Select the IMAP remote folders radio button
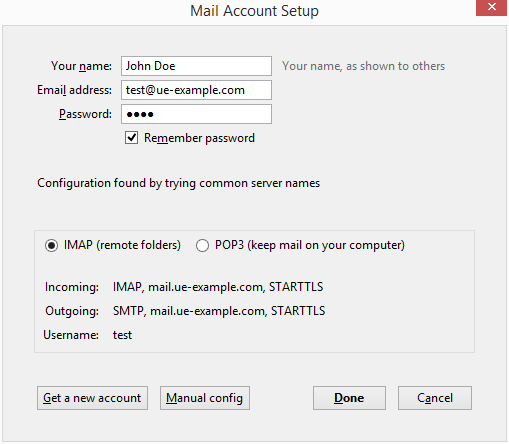The width and height of the screenshot is (509, 444). pyautogui.click(x=51, y=246)
